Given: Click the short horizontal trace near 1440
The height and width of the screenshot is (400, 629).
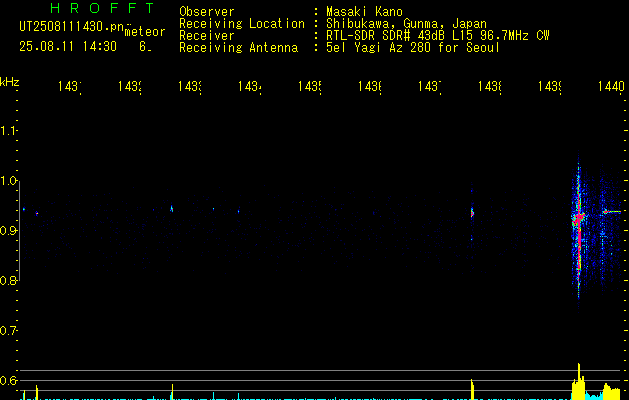Looking at the screenshot, I should (612, 211).
